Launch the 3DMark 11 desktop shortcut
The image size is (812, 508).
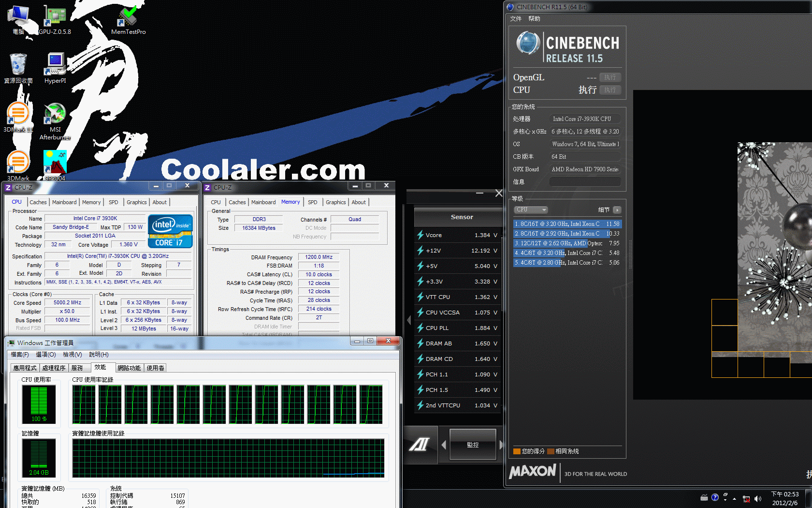(18, 118)
